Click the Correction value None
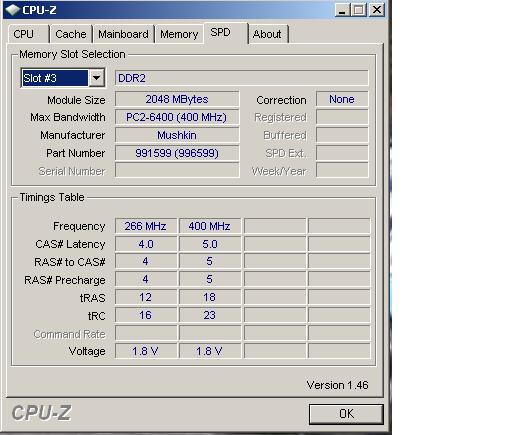Screen dimensions: 512x435 [342, 99]
